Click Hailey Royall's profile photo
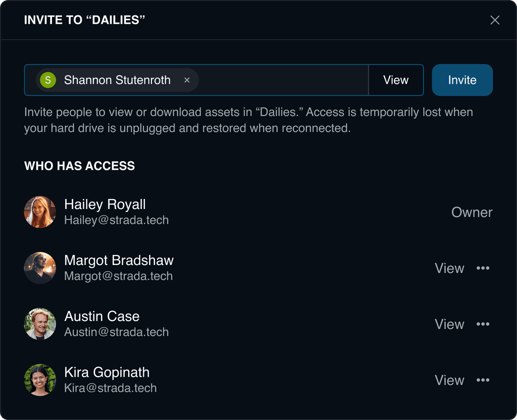517x420 pixels. click(x=40, y=212)
